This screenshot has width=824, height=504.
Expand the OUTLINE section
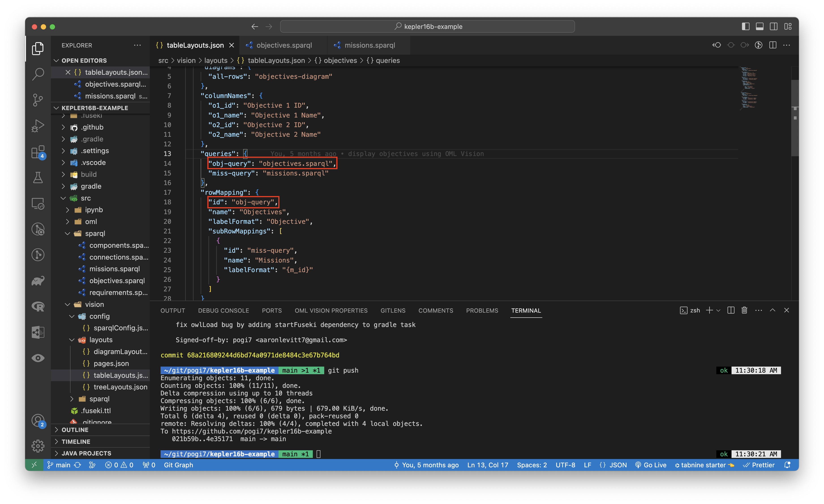pos(100,430)
